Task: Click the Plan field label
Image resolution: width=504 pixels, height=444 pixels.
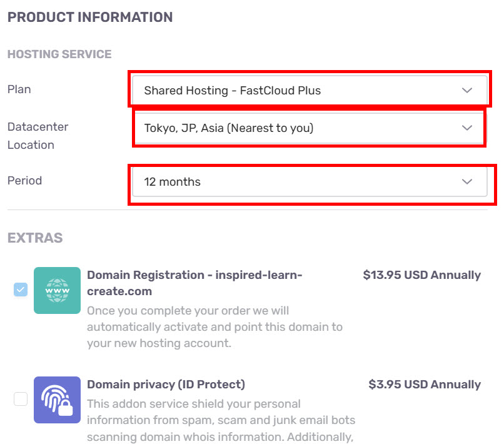Action: pos(19,89)
